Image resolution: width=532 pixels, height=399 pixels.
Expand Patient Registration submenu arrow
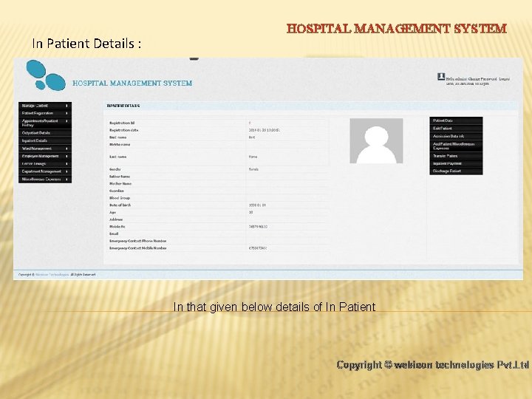pos(66,113)
